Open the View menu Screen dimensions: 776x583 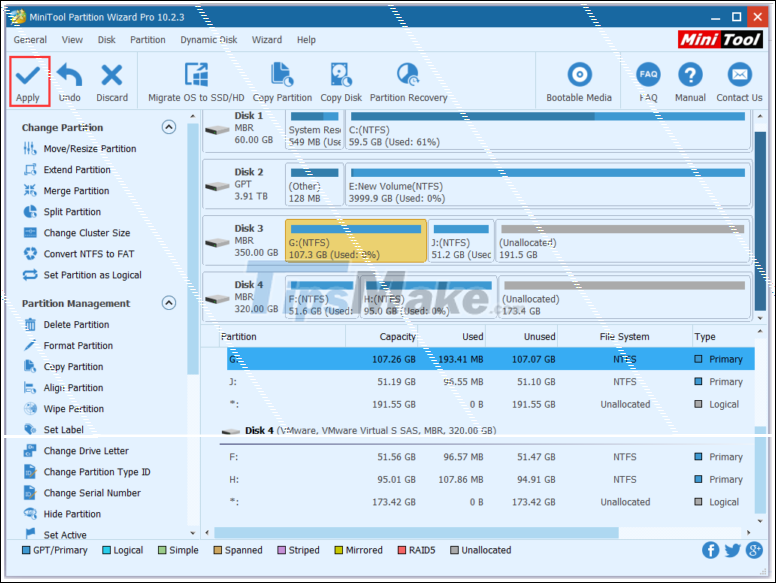[x=72, y=40]
